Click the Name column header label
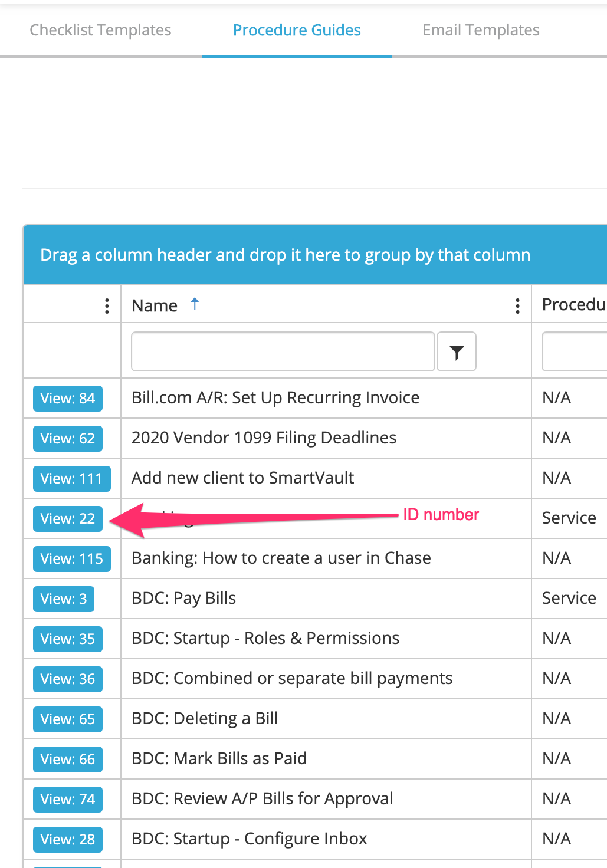 click(155, 305)
